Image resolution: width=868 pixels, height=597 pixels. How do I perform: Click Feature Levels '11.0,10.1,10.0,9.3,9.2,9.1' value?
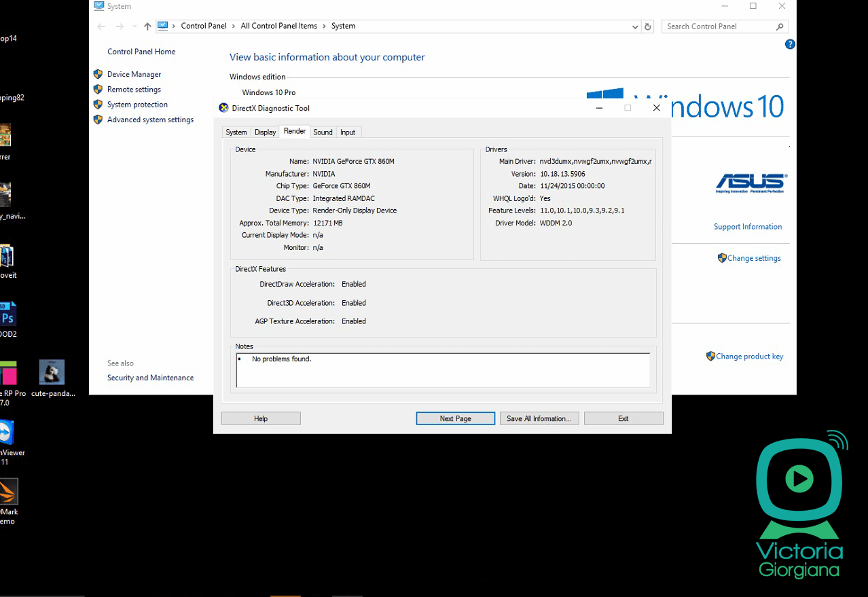(x=582, y=211)
